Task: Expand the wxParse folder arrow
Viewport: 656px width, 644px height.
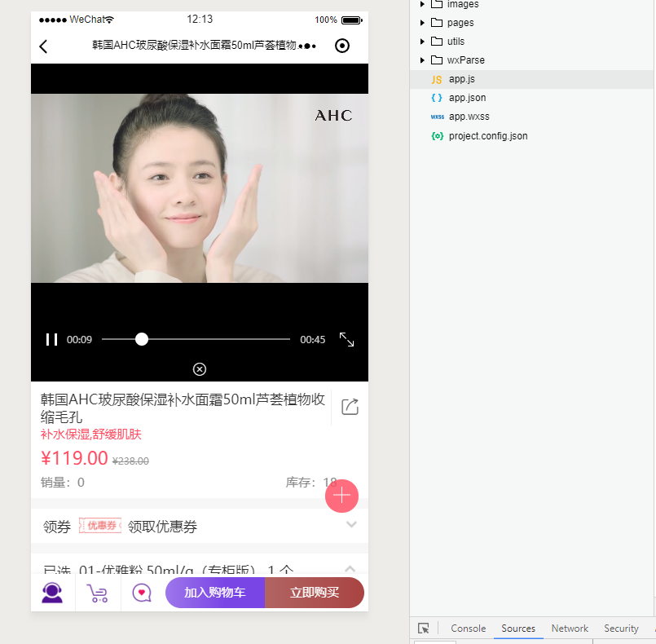Action: (422, 60)
